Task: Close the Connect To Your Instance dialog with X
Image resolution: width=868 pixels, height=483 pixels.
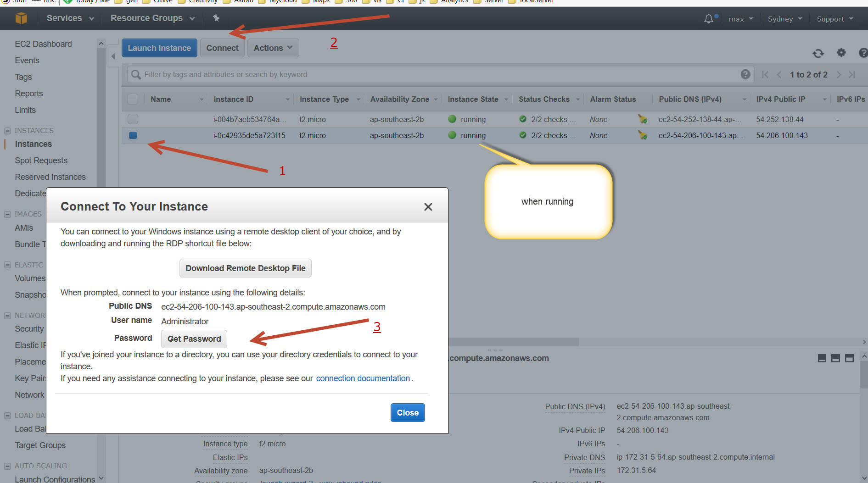Action: tap(428, 207)
